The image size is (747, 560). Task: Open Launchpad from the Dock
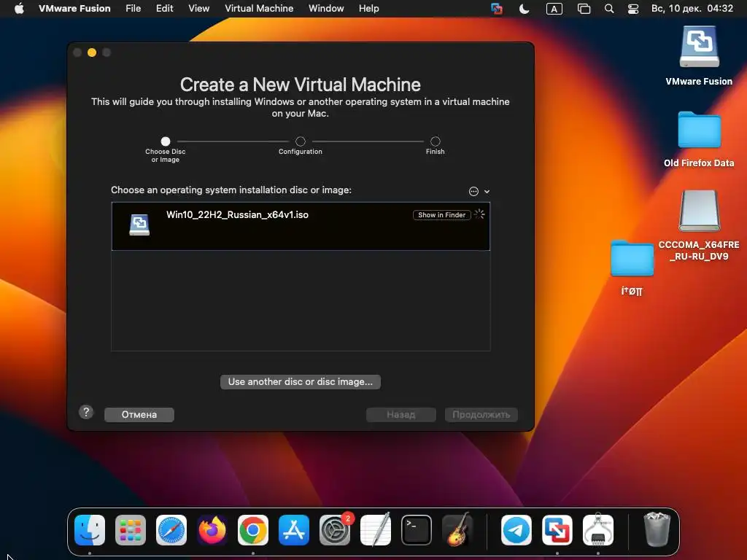pyautogui.click(x=131, y=530)
